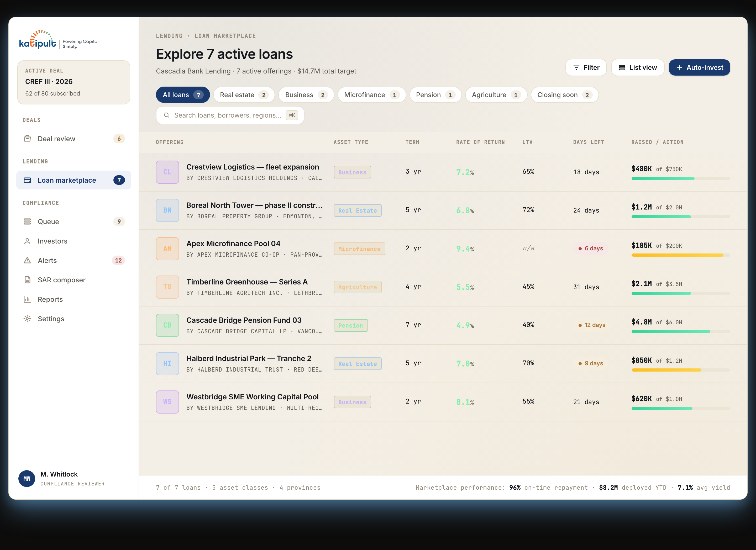Click the Reports bar chart icon
The width and height of the screenshot is (756, 550).
27,299
